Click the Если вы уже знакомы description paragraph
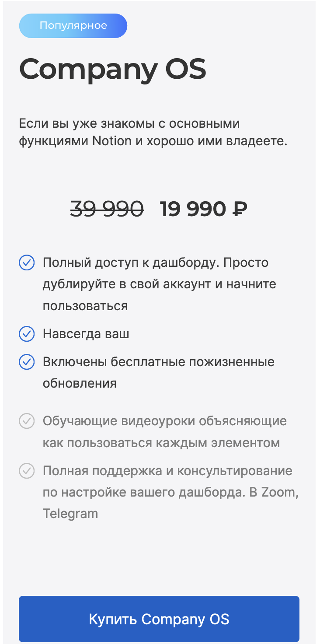Viewport: 320px width, 644px height. (153, 132)
